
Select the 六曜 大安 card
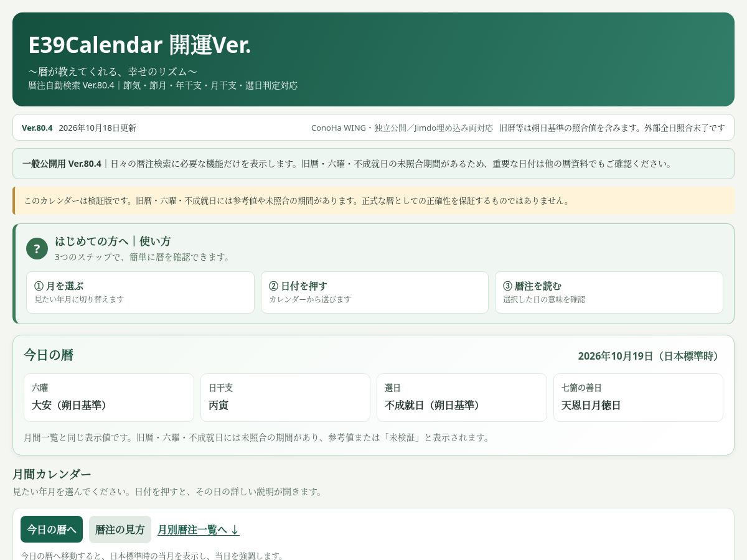(x=109, y=398)
